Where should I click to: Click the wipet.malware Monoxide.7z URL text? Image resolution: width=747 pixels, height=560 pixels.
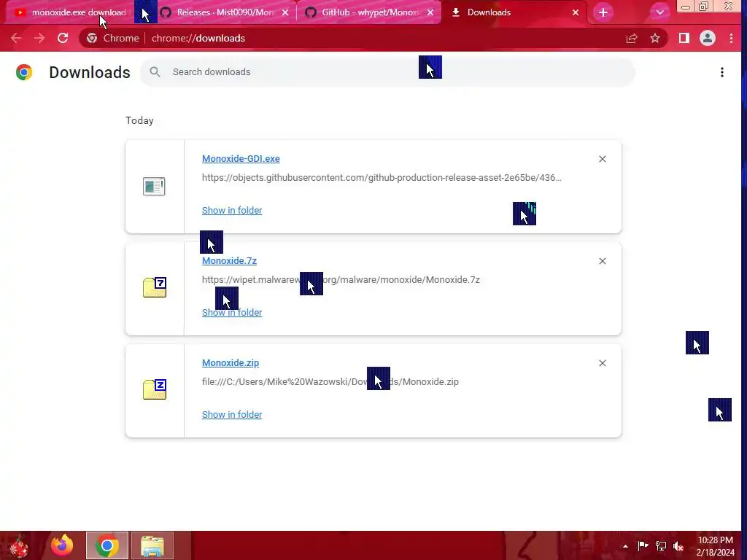click(x=341, y=279)
